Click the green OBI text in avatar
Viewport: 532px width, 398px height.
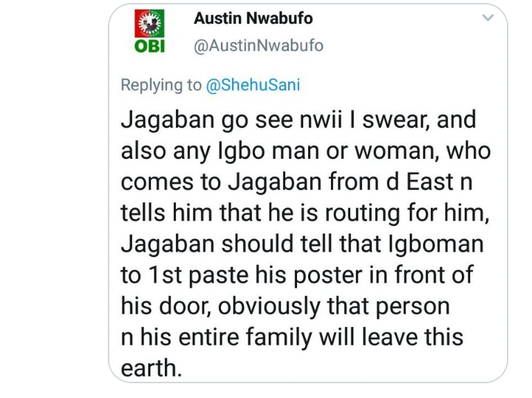(151, 47)
